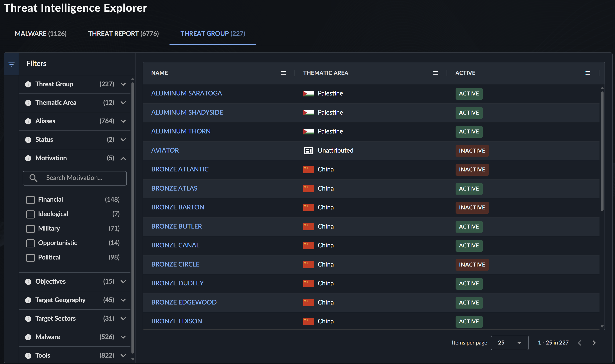615x364 pixels.
Task: Click the Threat Group info icon
Action: (x=28, y=84)
